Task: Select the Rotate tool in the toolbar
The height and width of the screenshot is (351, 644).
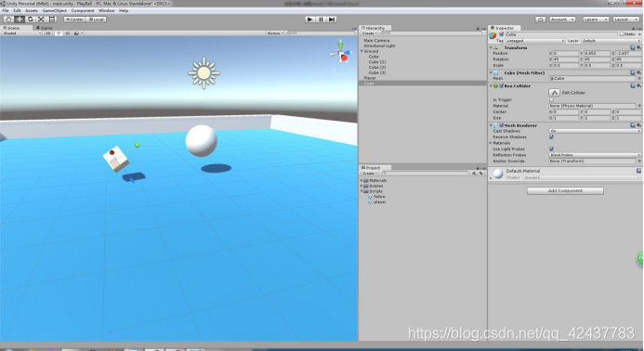Action: [x=30, y=19]
